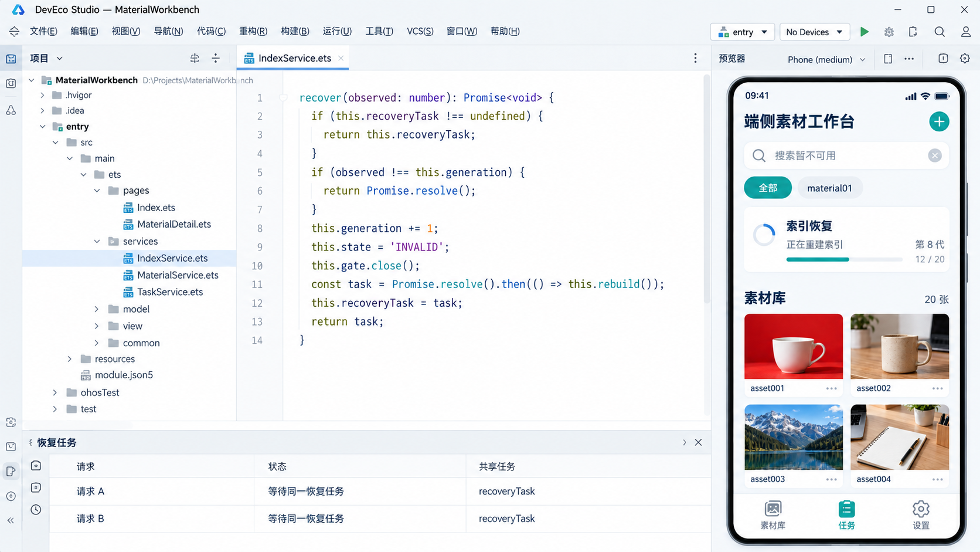
Task: Select the 请求 B row
Action: [x=380, y=519]
